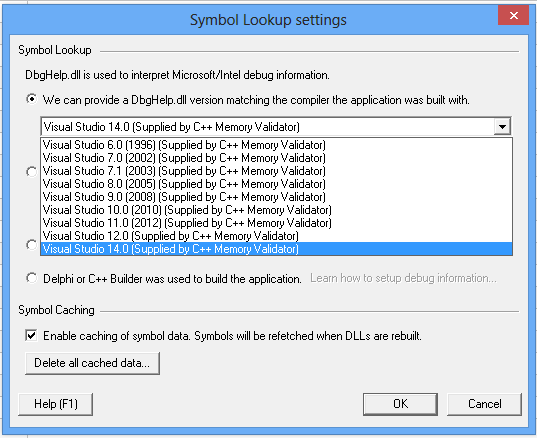Pick Visual Studio 7.1 (2003) entry

pyautogui.click(x=277, y=171)
